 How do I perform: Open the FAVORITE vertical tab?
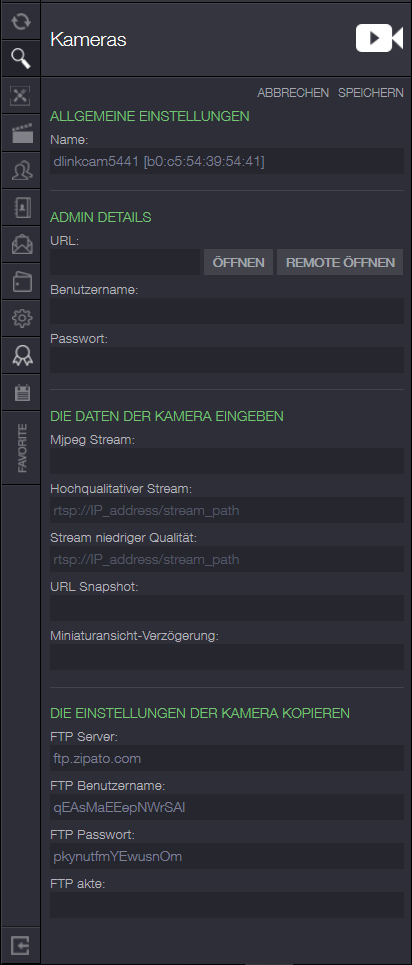pyautogui.click(x=21, y=447)
